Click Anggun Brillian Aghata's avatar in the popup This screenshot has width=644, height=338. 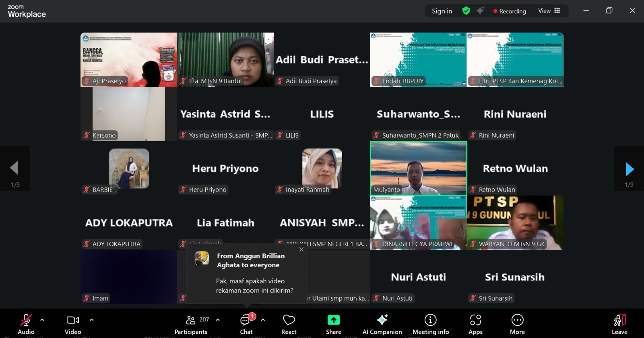click(x=202, y=258)
